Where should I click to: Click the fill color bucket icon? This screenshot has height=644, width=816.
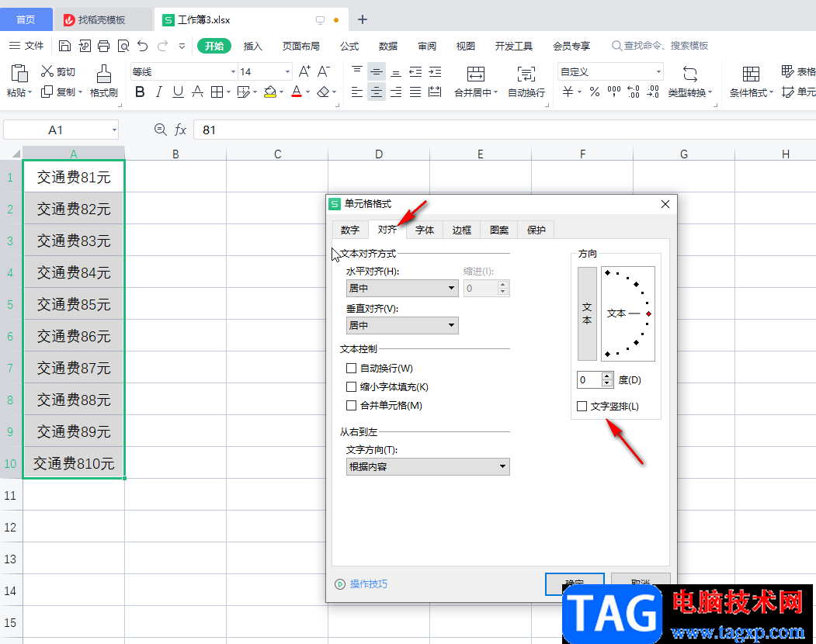point(269,92)
